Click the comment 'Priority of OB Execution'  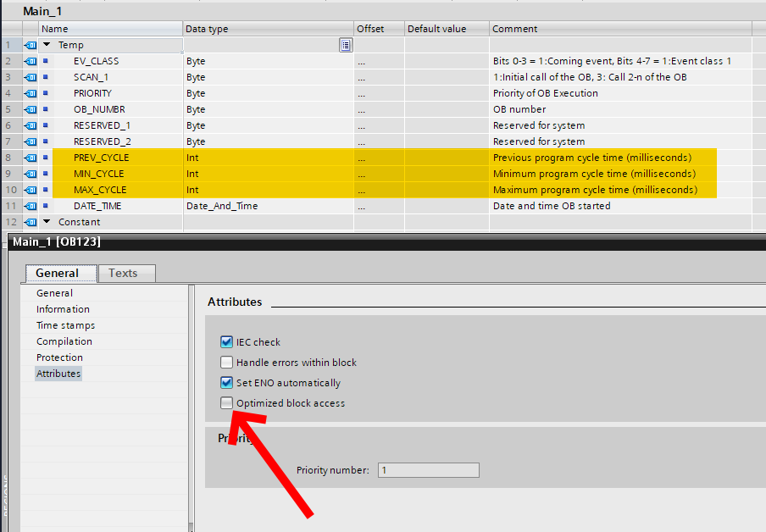coord(545,93)
